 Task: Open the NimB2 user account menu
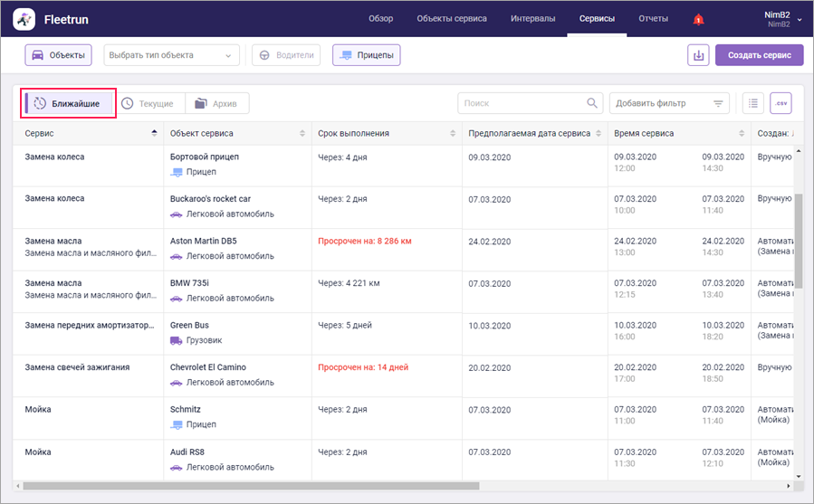[x=782, y=19]
